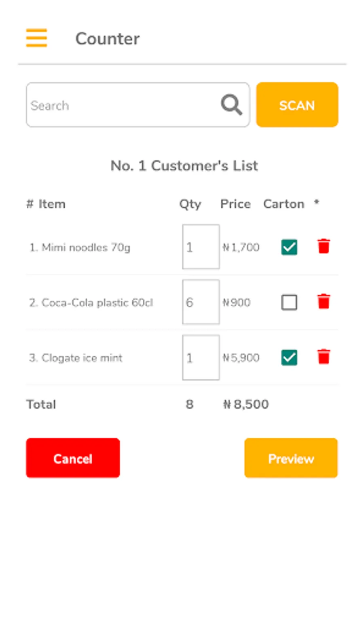Open the hamburger menu
364x626 pixels.
[36, 38]
